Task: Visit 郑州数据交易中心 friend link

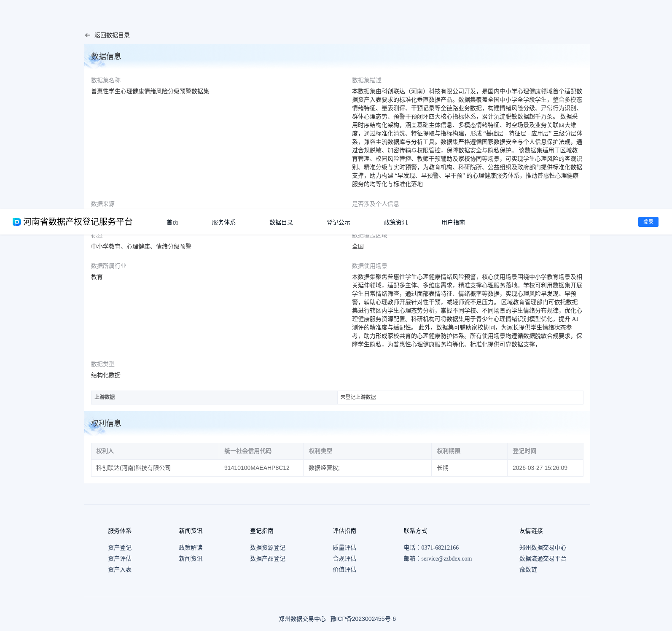Action: coord(543,547)
